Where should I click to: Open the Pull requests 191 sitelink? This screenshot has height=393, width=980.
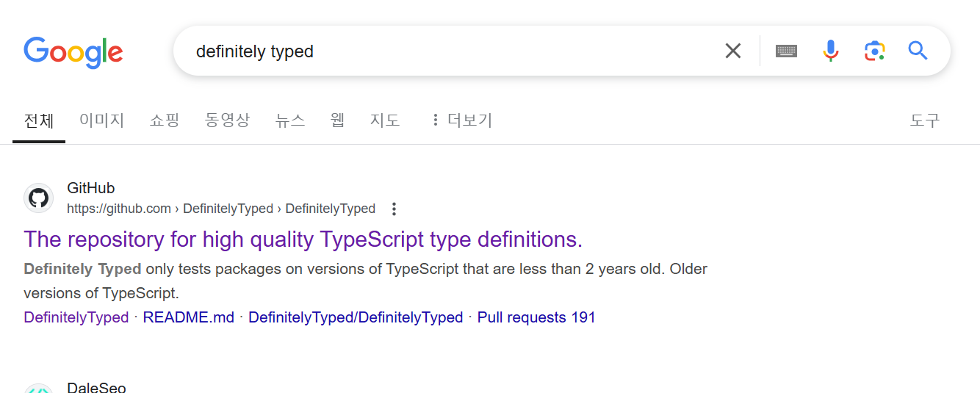[536, 317]
